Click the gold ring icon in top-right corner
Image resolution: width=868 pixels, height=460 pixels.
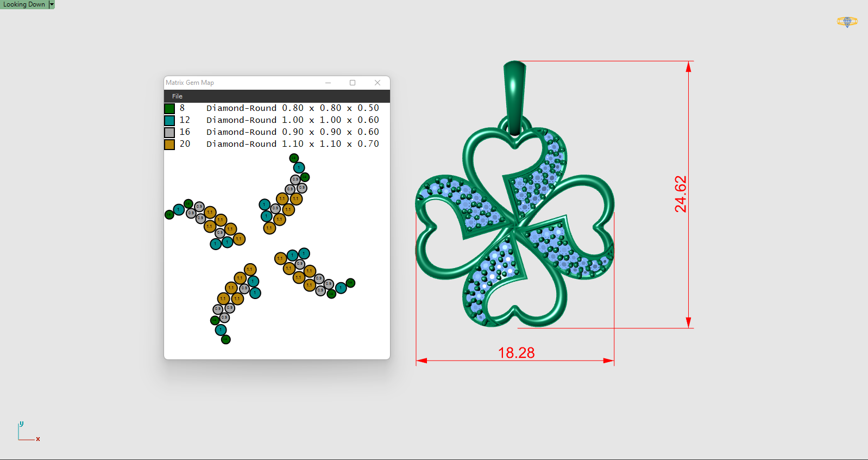click(x=847, y=22)
